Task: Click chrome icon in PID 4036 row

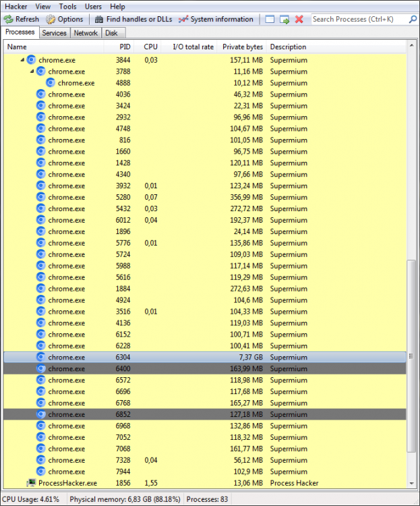Action: click(41, 94)
